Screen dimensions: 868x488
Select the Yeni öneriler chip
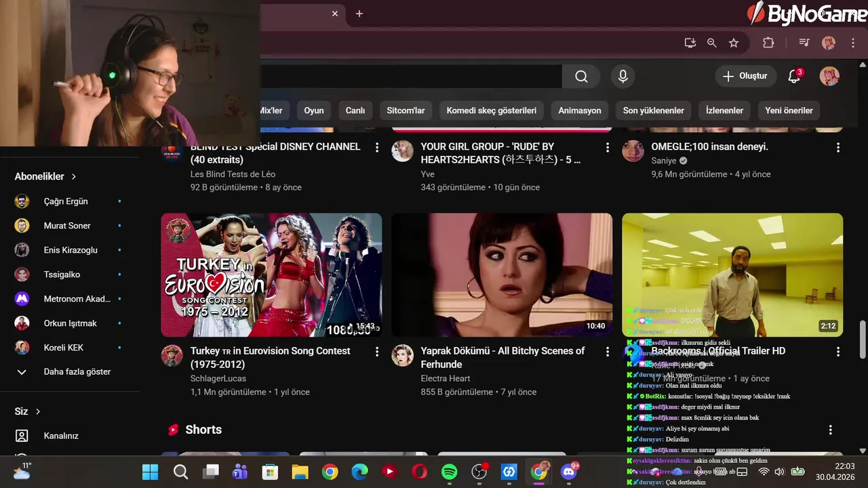789,110
